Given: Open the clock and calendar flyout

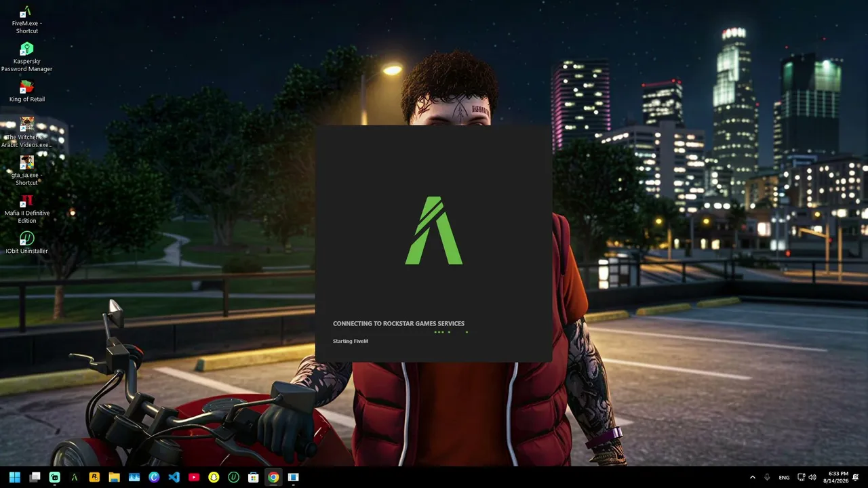Looking at the screenshot, I should coord(835,477).
